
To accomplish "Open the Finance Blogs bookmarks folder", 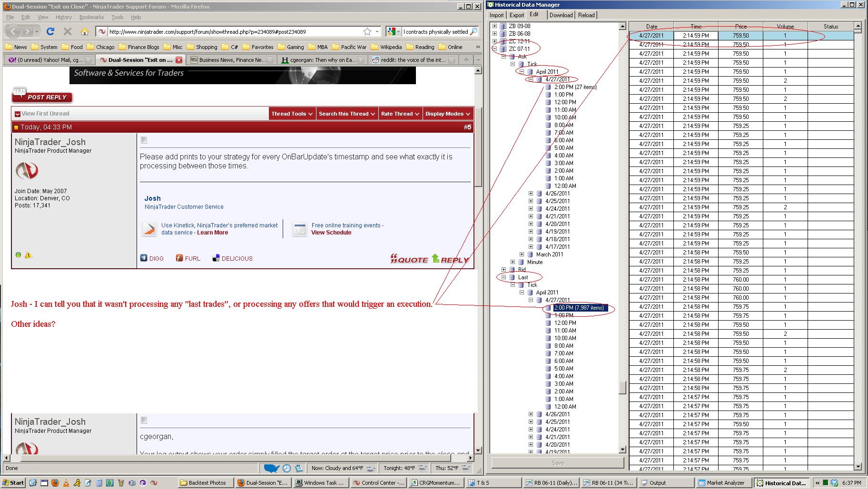I will (x=139, y=47).
